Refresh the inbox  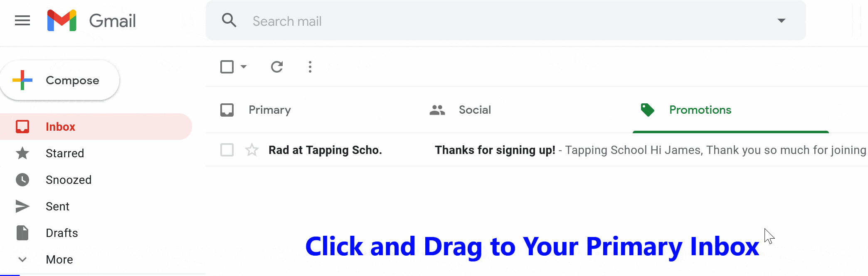(277, 67)
